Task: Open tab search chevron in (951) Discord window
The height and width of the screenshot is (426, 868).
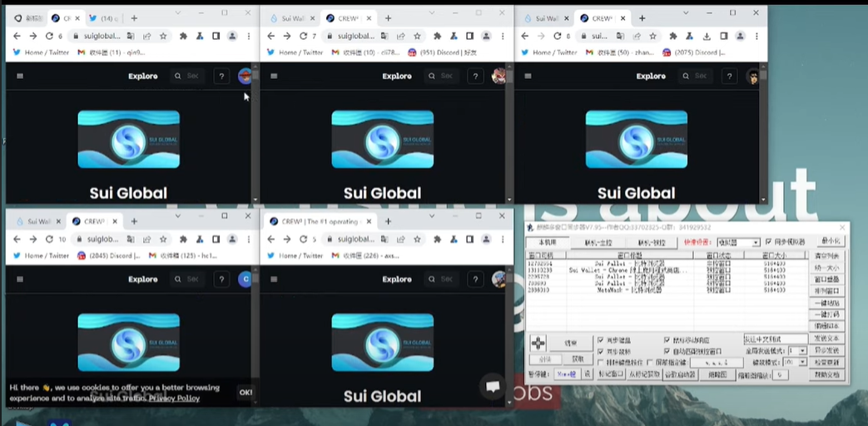Action: point(432,12)
